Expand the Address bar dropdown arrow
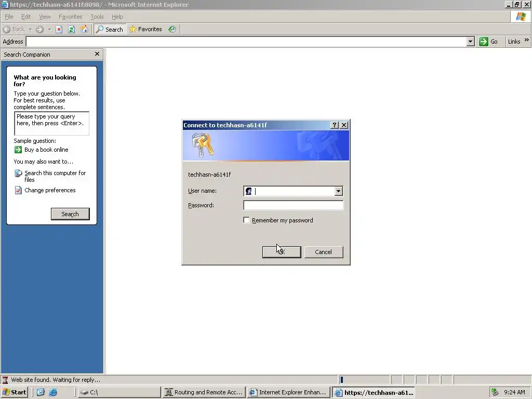 click(470, 42)
